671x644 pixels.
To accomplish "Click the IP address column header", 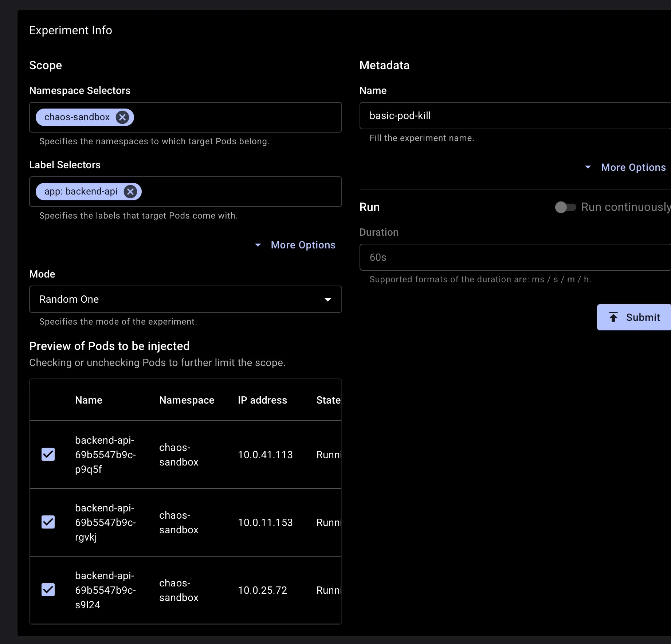I will [x=262, y=400].
